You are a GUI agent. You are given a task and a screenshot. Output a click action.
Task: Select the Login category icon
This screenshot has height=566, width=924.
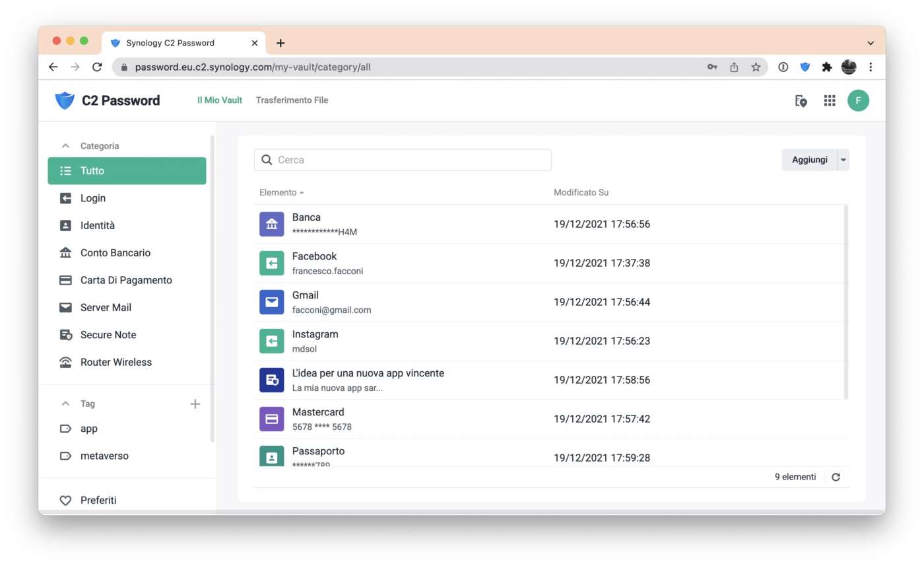(x=65, y=197)
